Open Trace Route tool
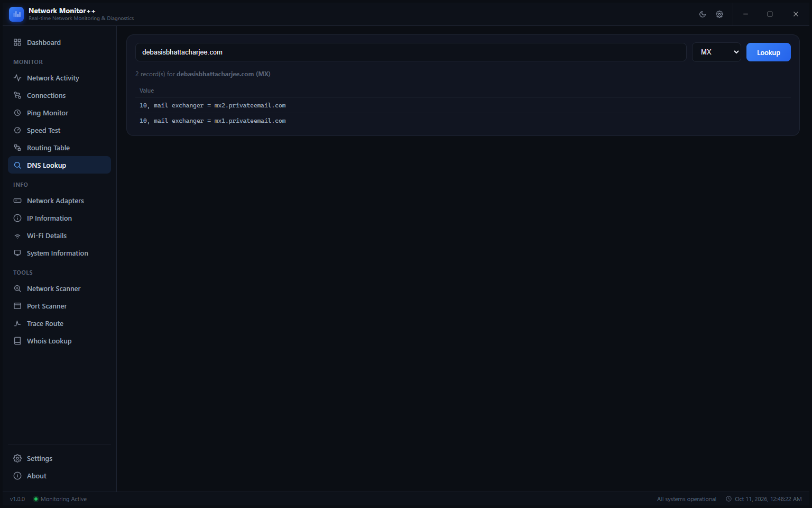This screenshot has width=812, height=508. pos(59,323)
